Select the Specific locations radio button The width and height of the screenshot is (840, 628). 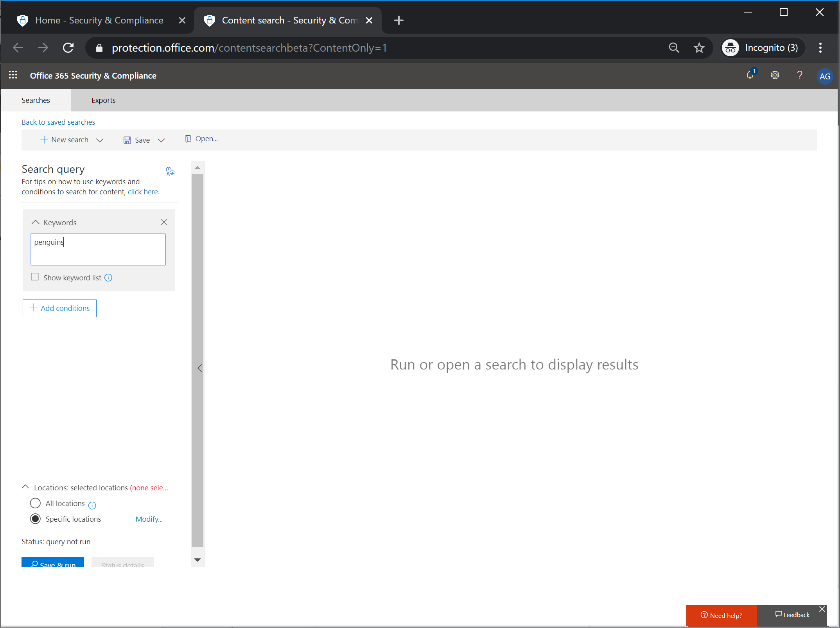coord(35,519)
